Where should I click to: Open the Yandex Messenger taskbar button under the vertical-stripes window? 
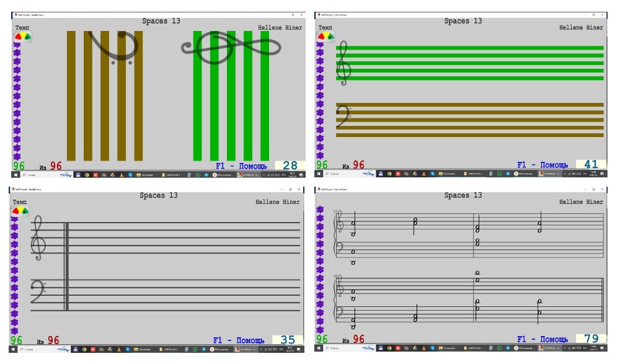pyautogui.click(x=223, y=174)
